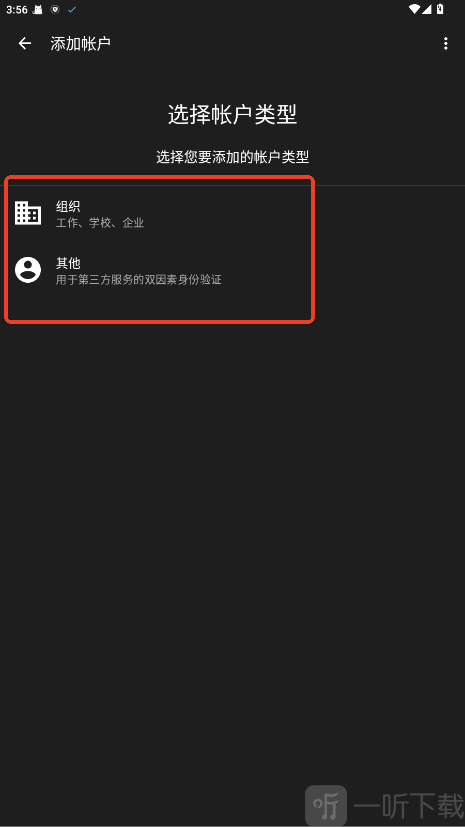Tap the cellular signal icon
Screen dimensions: 465x827
pyautogui.click(x=427, y=9)
